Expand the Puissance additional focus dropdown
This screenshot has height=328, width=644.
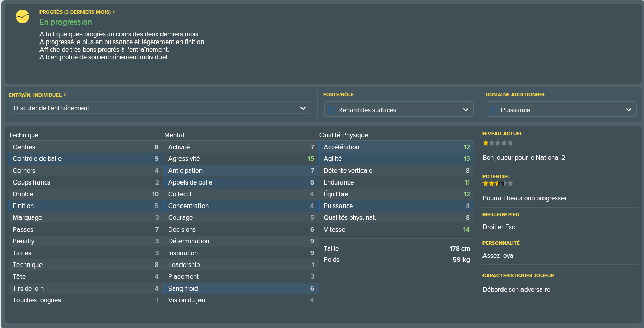pyautogui.click(x=561, y=109)
